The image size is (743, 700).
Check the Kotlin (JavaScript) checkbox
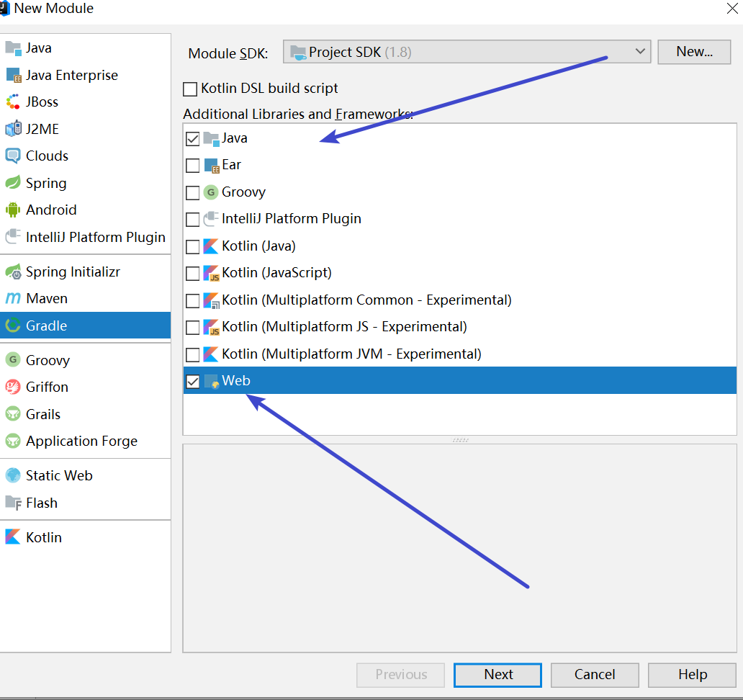click(x=192, y=274)
